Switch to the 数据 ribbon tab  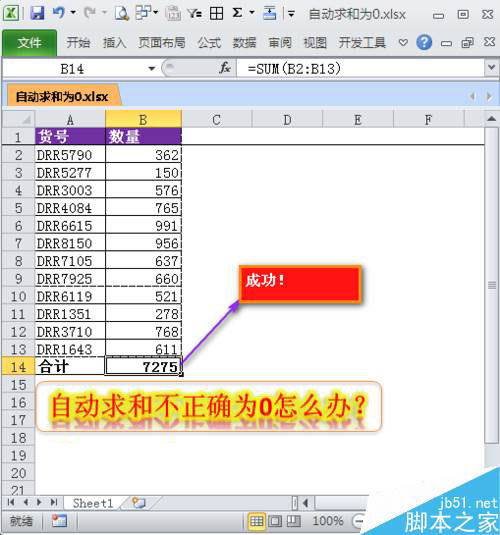pyautogui.click(x=244, y=43)
